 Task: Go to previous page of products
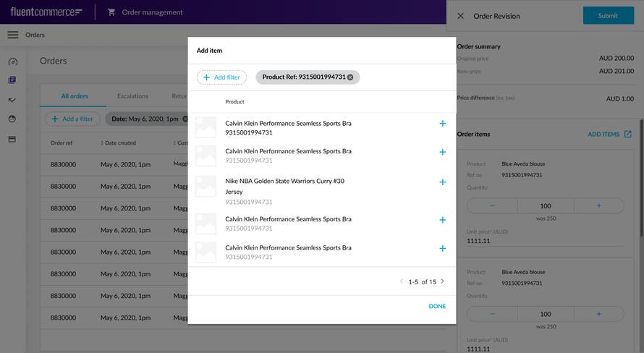(x=402, y=281)
